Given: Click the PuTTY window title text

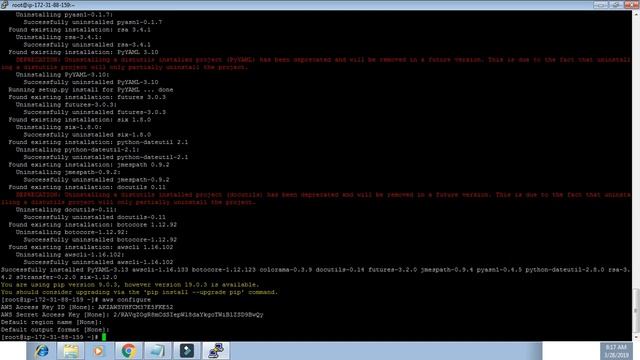Looking at the screenshot, I should (x=43, y=5).
